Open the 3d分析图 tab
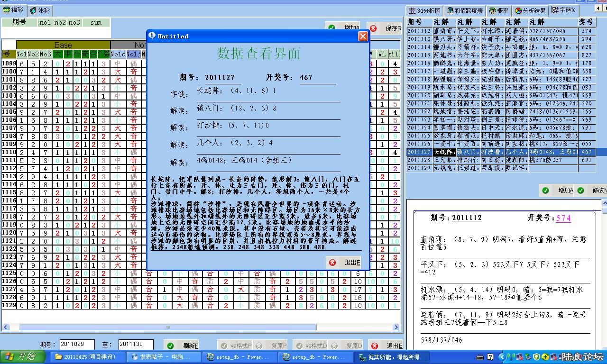This screenshot has width=607, height=364. pyautogui.click(x=424, y=10)
